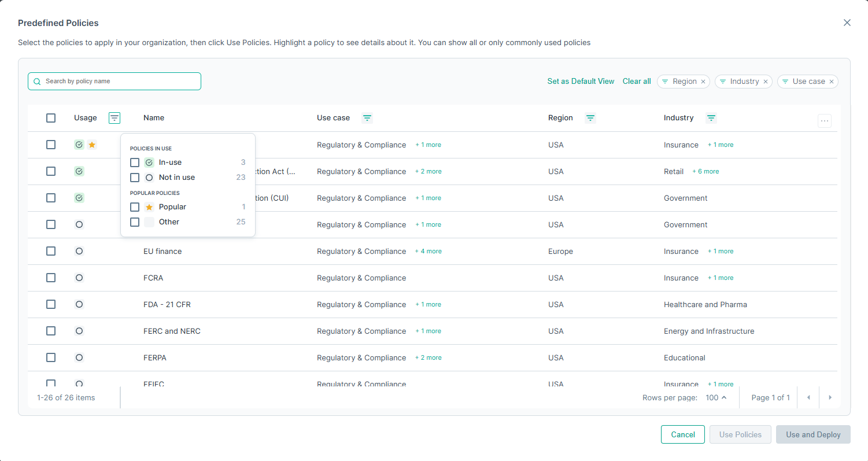This screenshot has height=461, width=868.
Task: Choose the Other filter option
Action: click(135, 222)
